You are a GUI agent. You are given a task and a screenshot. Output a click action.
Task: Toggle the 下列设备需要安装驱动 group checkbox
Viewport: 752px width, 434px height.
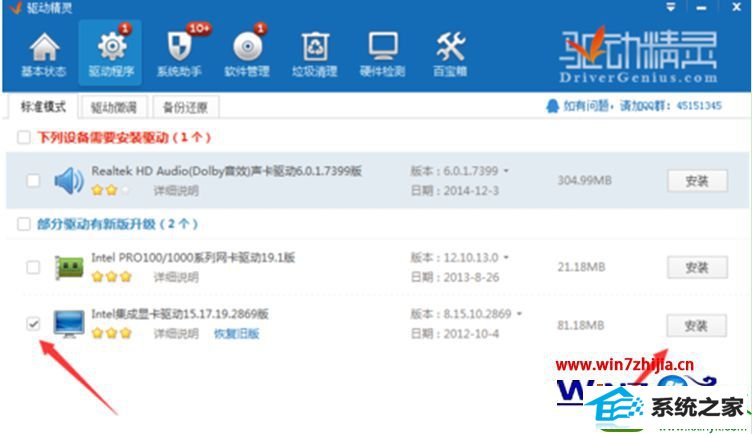24,138
